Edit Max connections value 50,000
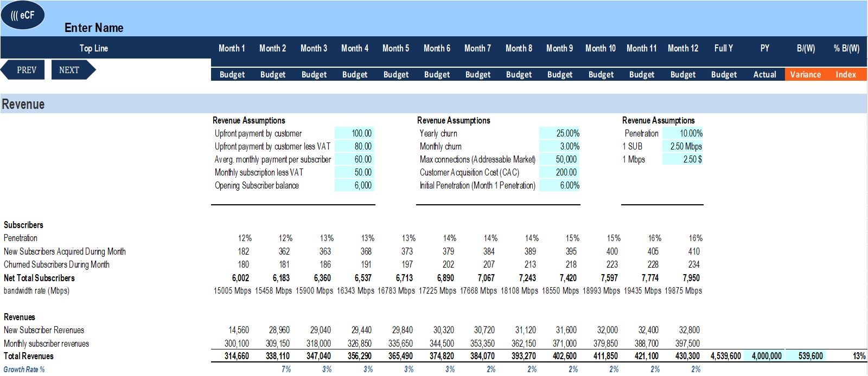Image resolution: width=868 pixels, height=376 pixels. pos(560,159)
